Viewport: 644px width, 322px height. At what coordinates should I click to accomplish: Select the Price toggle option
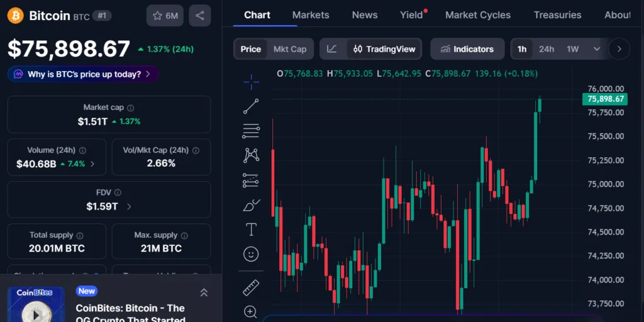click(x=250, y=49)
